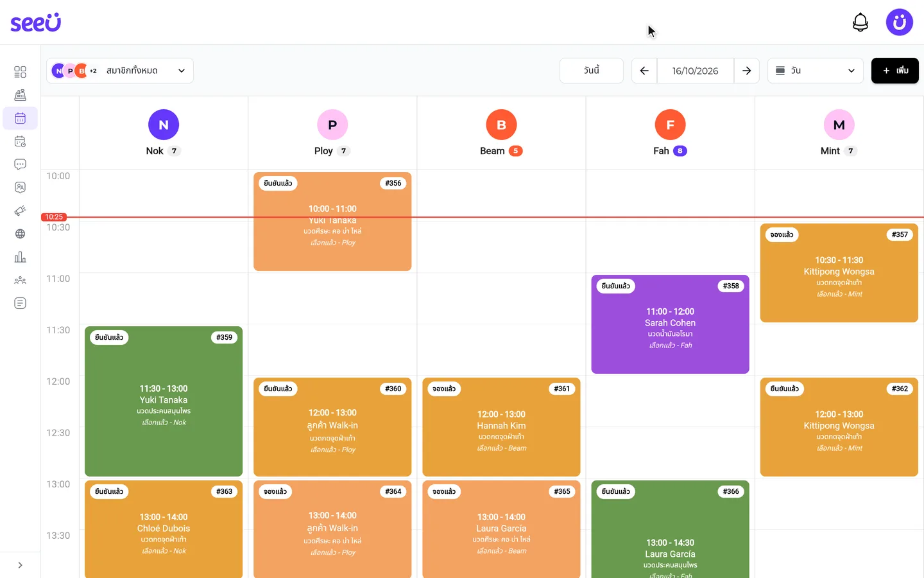Go to previous day with left arrow
The height and width of the screenshot is (578, 924).
click(644, 71)
